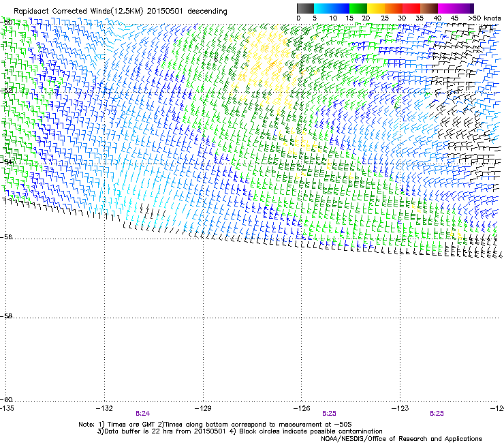The image size is (504, 443).
Task: Click the '-54' latitude axis label
Action: coord(6,162)
